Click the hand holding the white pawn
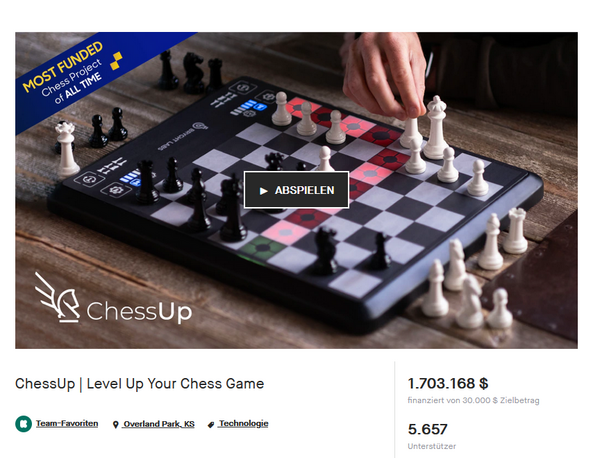Screen dimensions: 600x458 click(385, 73)
